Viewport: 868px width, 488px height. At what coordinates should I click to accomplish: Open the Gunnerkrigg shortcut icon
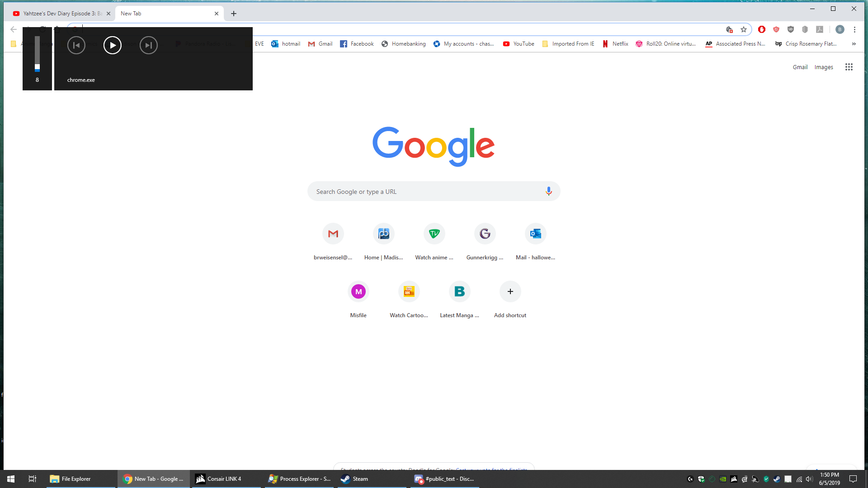pyautogui.click(x=485, y=233)
